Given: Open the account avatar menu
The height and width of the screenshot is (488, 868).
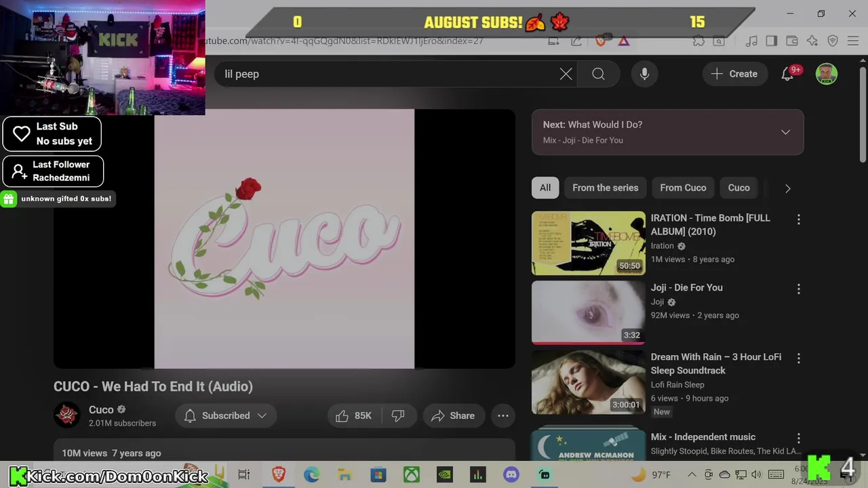Looking at the screenshot, I should point(826,74).
